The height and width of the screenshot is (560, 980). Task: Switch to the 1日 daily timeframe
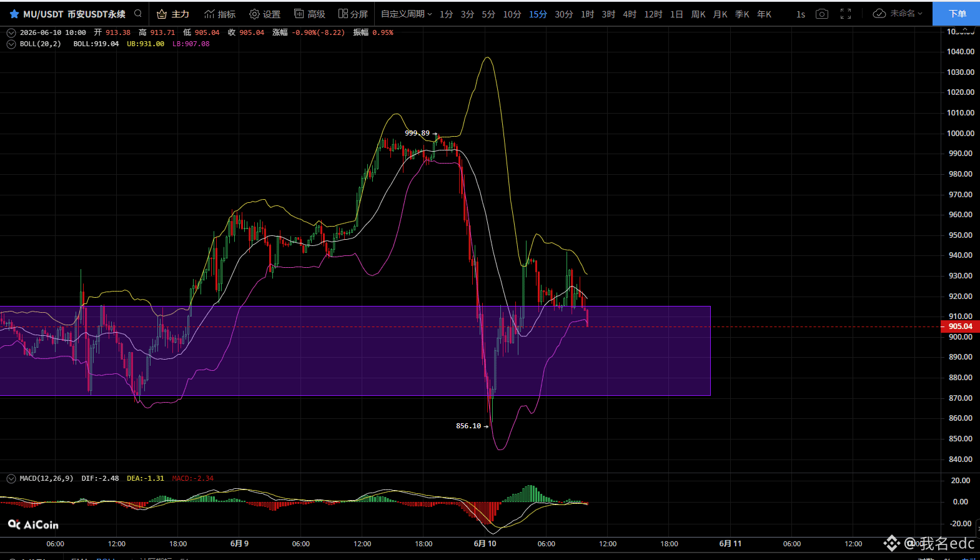click(676, 14)
